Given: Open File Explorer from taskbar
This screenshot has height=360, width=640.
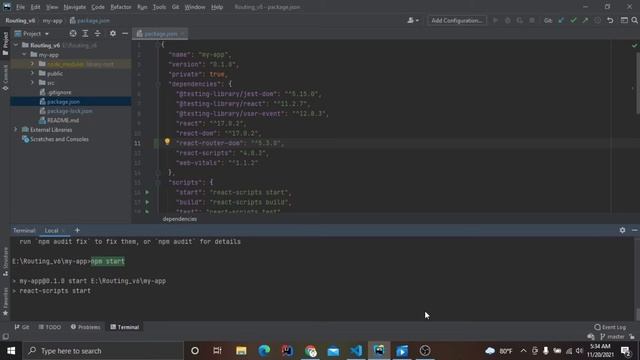Looking at the screenshot, I should pyautogui.click(x=241, y=351).
